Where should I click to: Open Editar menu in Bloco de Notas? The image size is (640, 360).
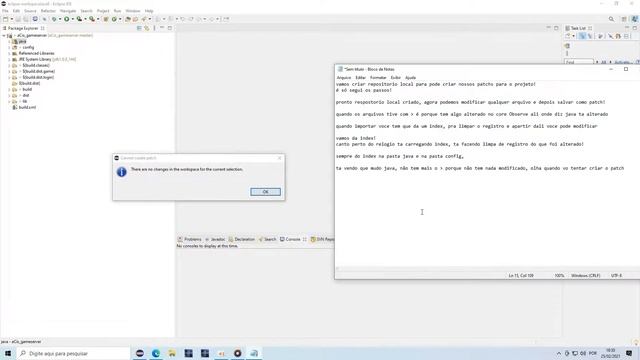pos(360,78)
